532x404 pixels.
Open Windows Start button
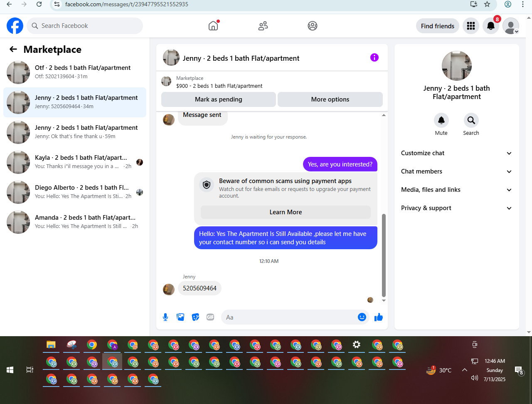pos(10,369)
